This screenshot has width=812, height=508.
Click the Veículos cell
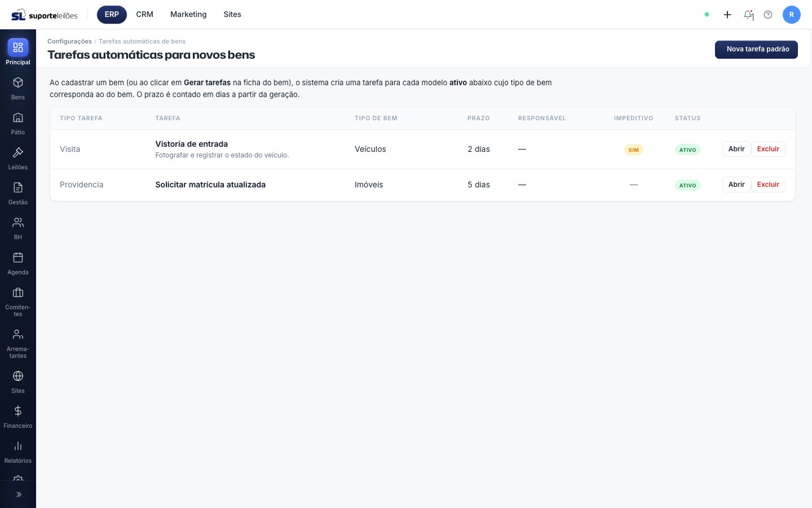pyautogui.click(x=370, y=149)
